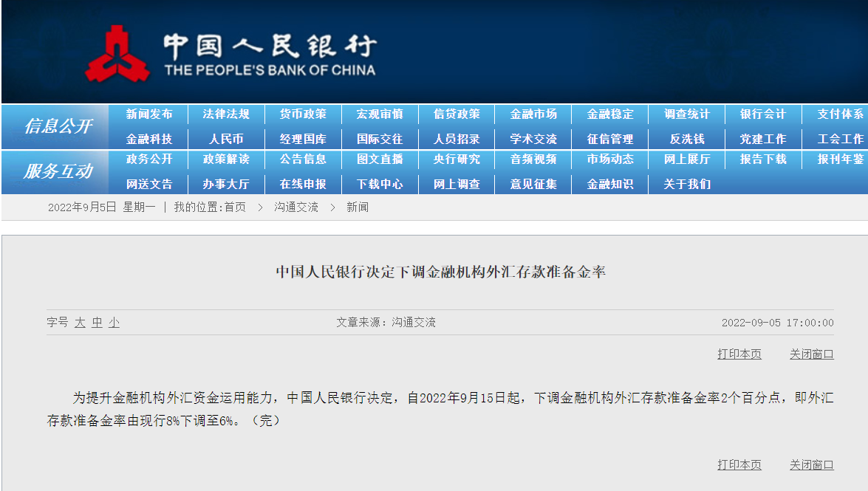Go to 首页 in breadcrumb
Screen dimensions: 868x491
click(235, 207)
